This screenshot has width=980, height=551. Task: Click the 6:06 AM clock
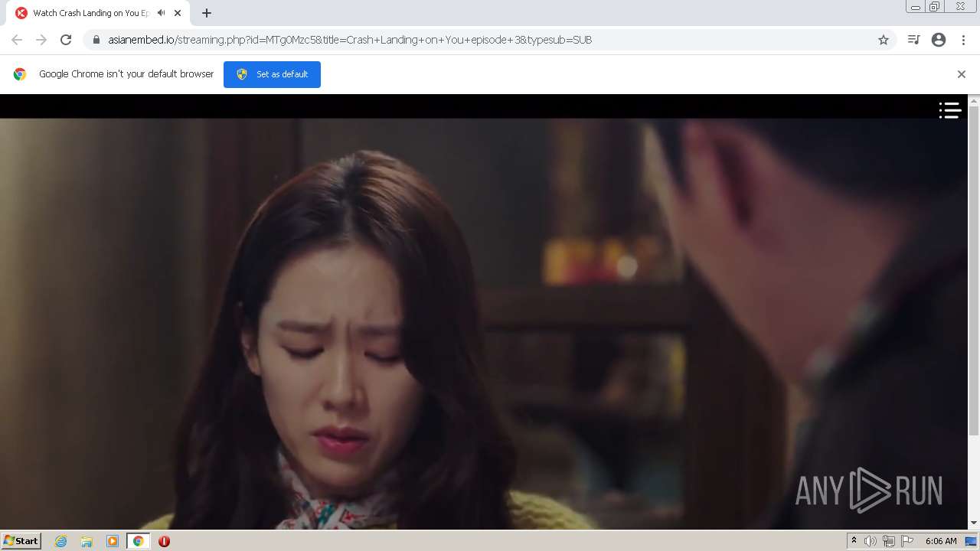point(941,541)
